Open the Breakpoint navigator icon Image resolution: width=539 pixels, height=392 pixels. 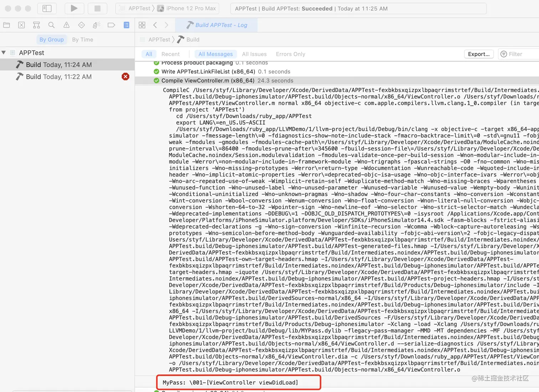pyautogui.click(x=111, y=25)
